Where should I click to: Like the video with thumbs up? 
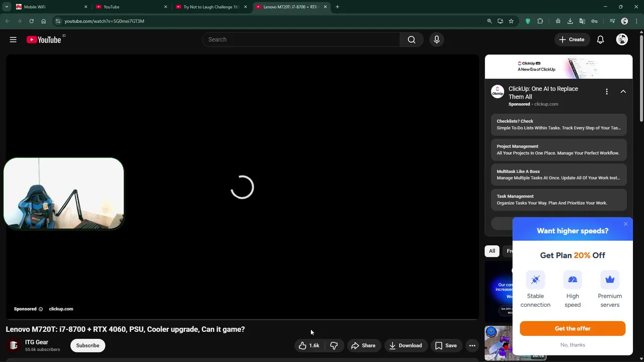pos(309,345)
